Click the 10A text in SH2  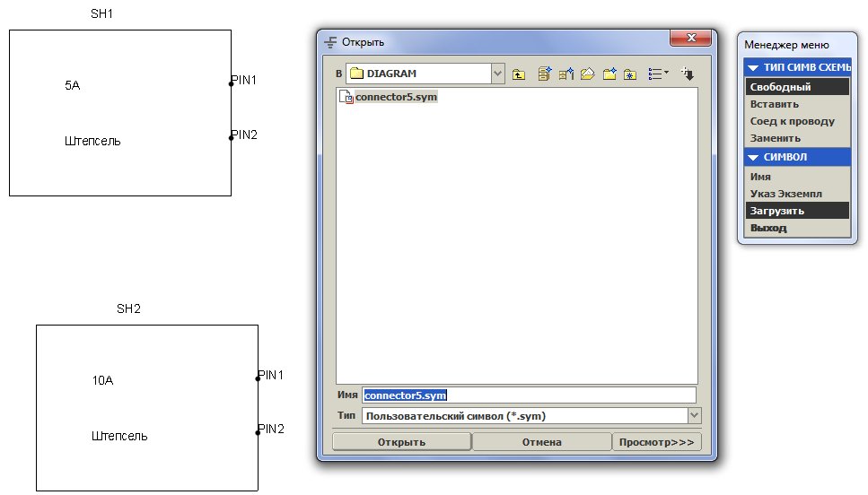[x=102, y=380]
